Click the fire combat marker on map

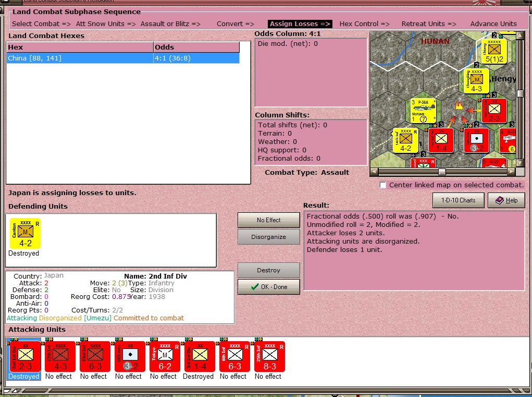coord(459,105)
